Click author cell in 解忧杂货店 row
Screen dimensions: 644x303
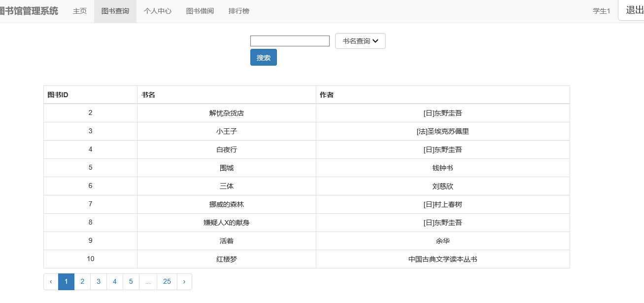click(x=443, y=113)
